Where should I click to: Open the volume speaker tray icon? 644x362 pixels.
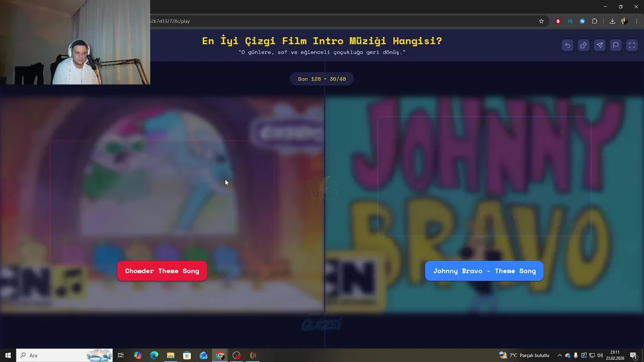click(x=600, y=355)
